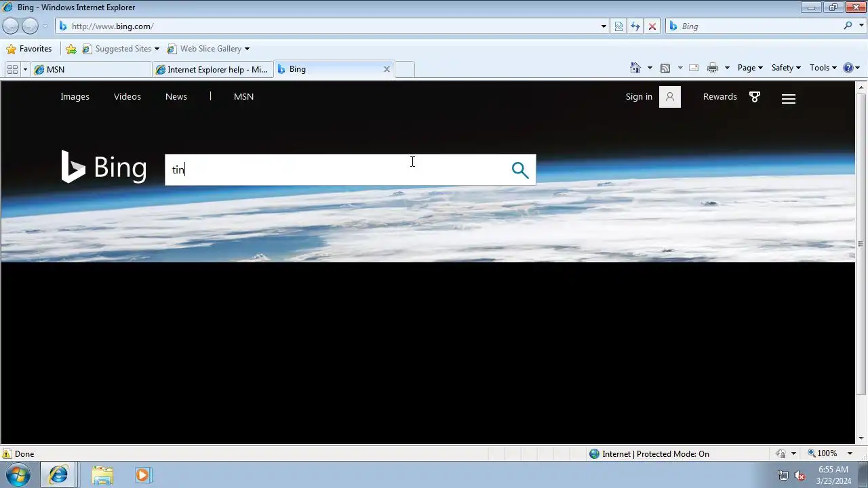Open the hamburger menu icon
This screenshot has width=868, height=488.
[789, 99]
